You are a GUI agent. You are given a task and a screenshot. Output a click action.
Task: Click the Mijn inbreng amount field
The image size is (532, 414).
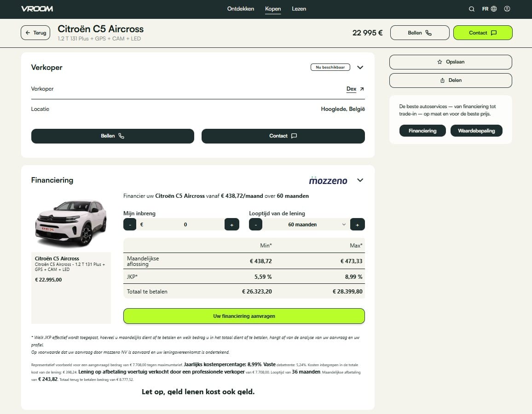tap(180, 224)
